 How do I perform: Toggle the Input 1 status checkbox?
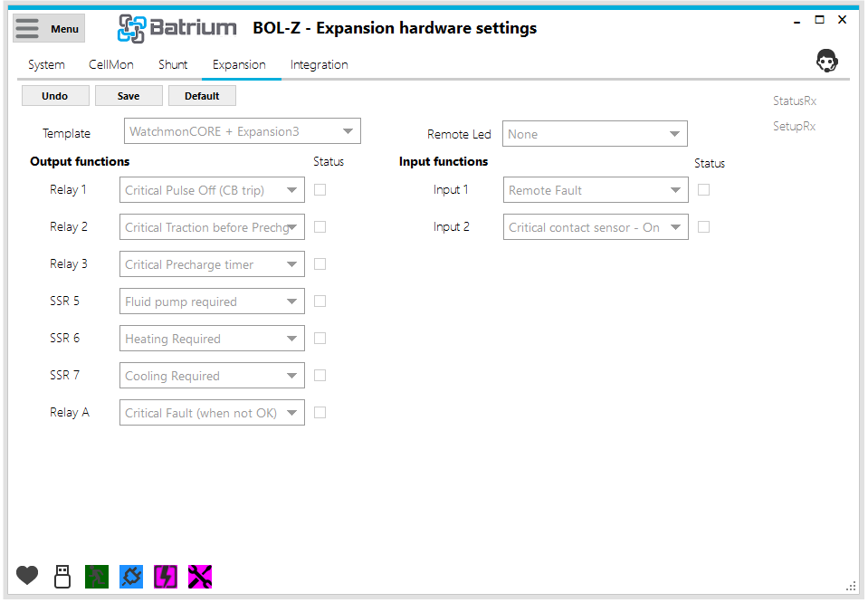click(703, 190)
